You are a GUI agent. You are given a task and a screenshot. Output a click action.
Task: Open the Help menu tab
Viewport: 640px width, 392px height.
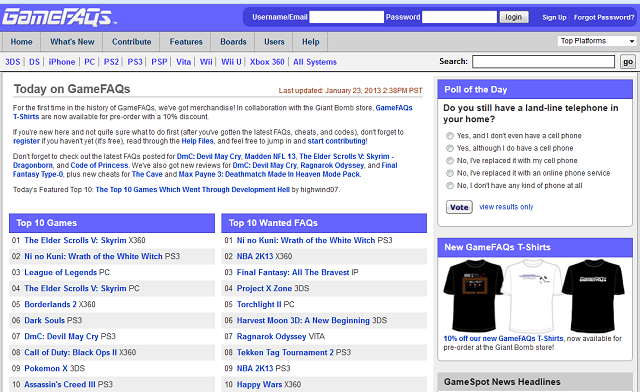(310, 42)
